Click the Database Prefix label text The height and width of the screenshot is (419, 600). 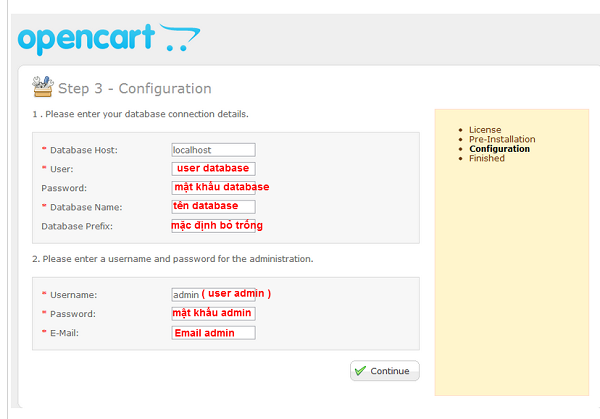tap(79, 226)
